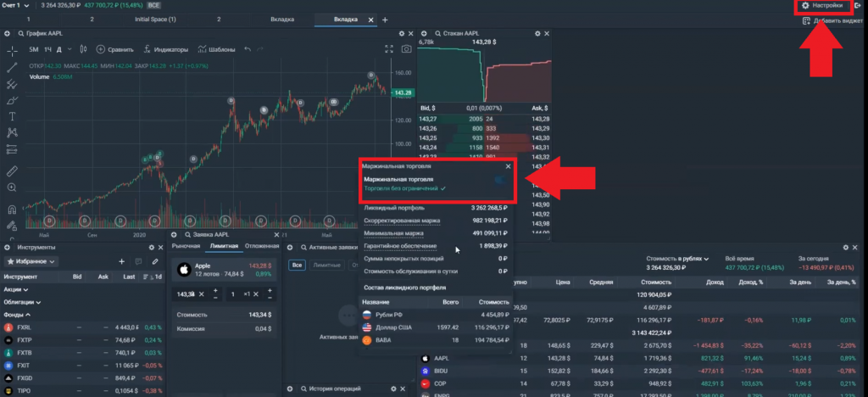Click the sort icon beside 1d column
The height and width of the screenshot is (397, 868).
pyautogui.click(x=146, y=277)
